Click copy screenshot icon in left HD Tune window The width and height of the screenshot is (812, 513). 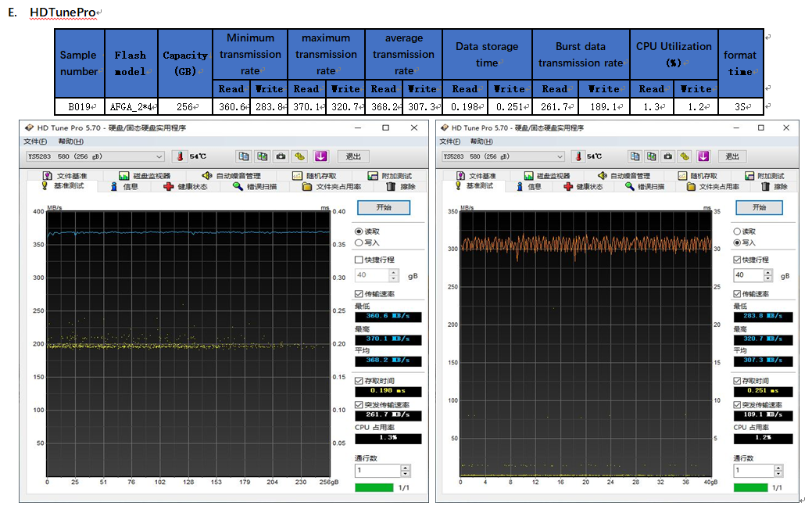[x=263, y=156]
